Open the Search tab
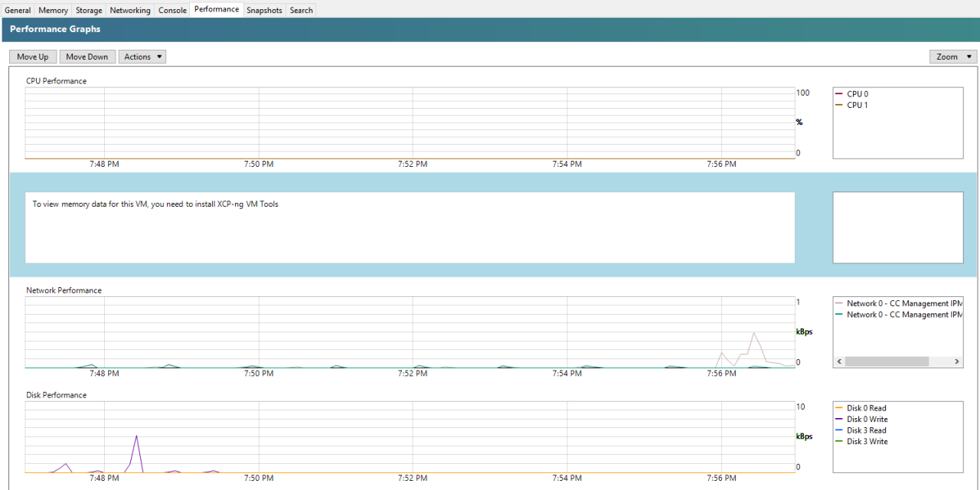 click(x=301, y=10)
